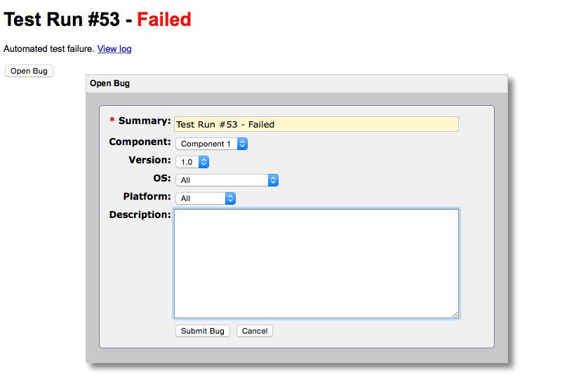Click the Description field label
Image resolution: width=588 pixels, height=389 pixels.
(x=140, y=214)
